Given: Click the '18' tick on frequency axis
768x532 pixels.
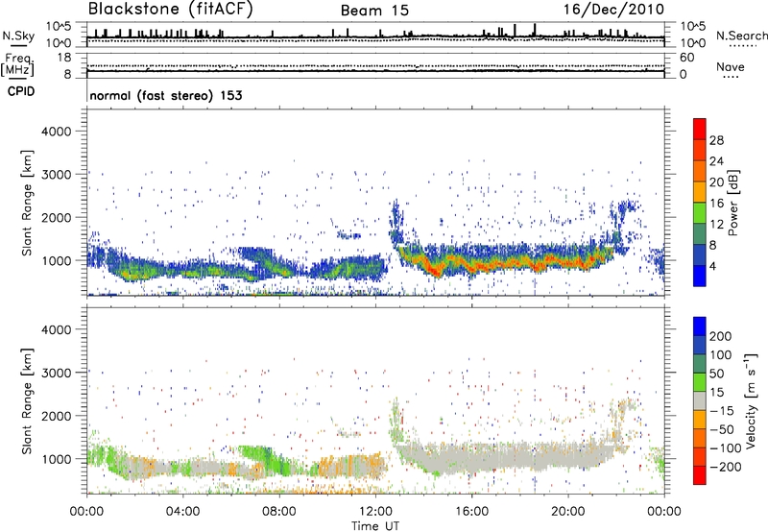Looking at the screenshot, I should point(64,58).
